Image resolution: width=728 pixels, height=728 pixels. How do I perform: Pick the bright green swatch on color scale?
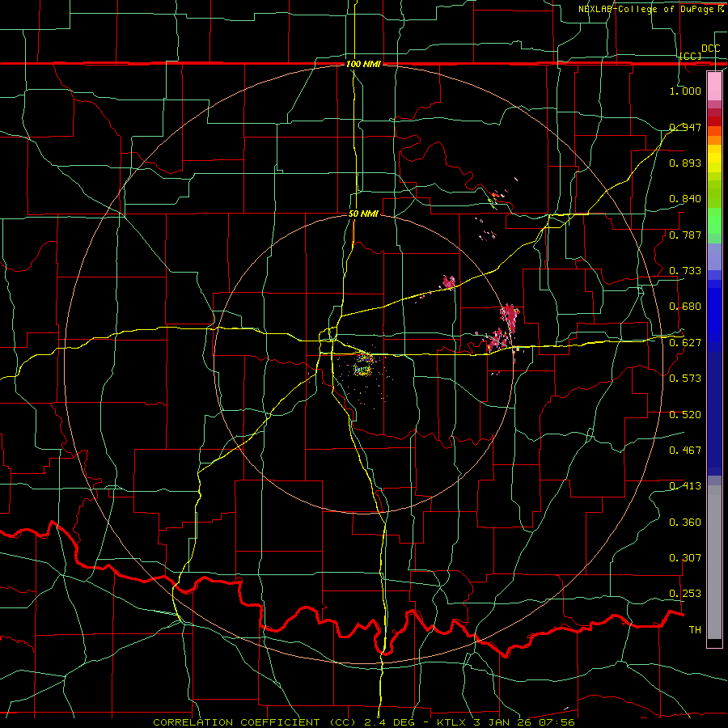pyautogui.click(x=714, y=221)
